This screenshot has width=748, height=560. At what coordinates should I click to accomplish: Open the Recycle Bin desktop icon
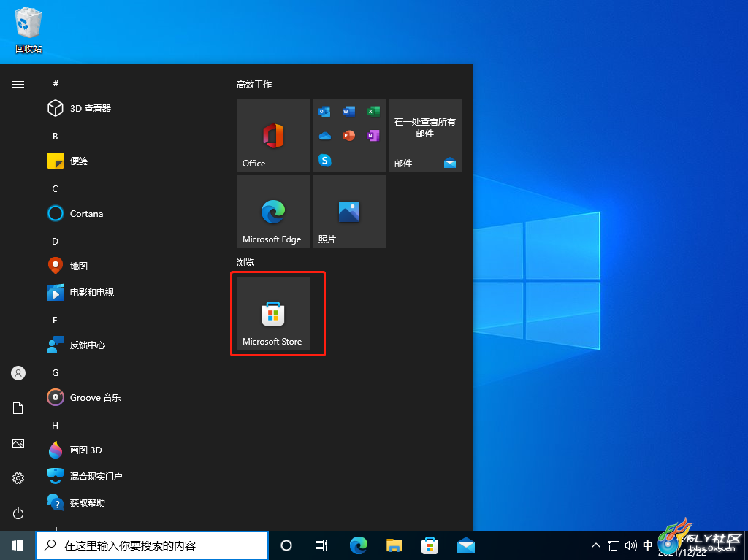tap(28, 30)
